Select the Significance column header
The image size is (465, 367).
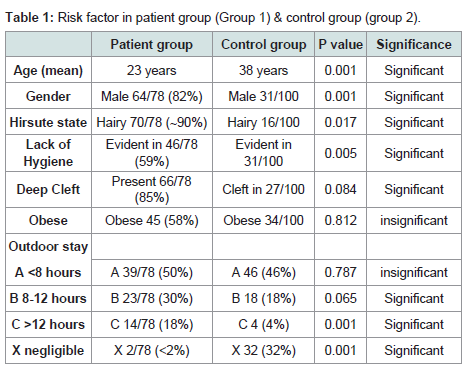pyautogui.click(x=414, y=44)
